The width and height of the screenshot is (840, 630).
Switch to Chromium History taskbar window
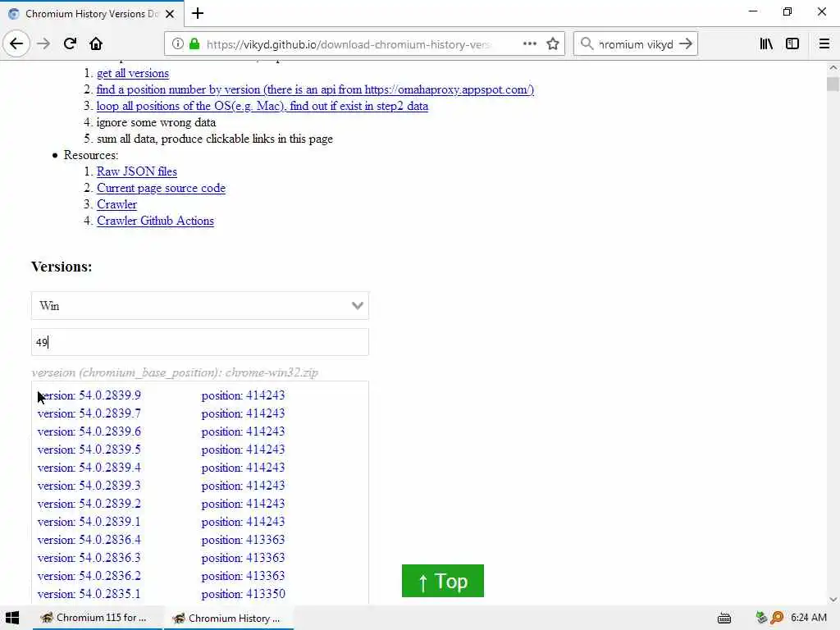coord(229,618)
